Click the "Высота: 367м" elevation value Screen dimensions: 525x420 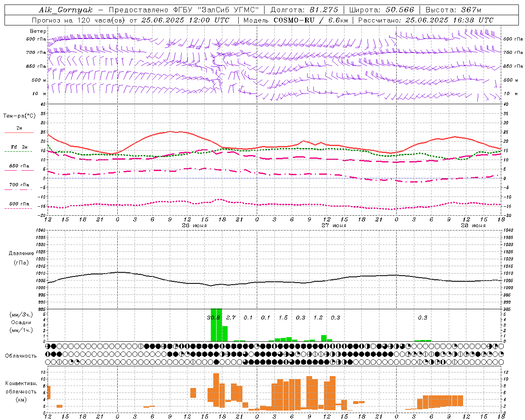[453, 10]
